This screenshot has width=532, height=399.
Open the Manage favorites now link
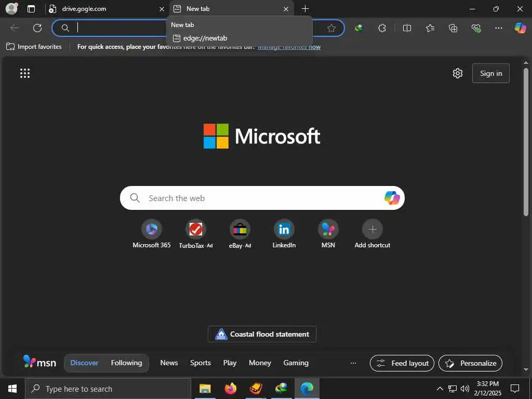click(x=289, y=47)
